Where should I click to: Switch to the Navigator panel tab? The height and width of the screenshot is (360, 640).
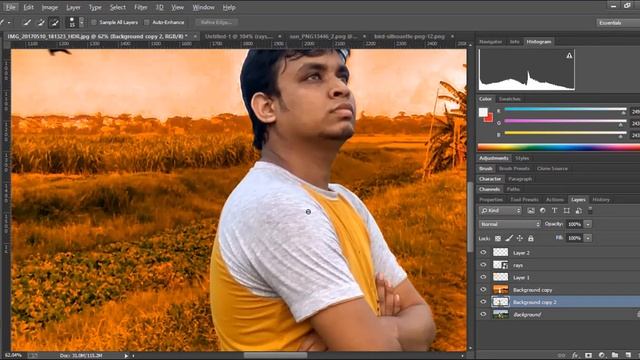pyautogui.click(x=491, y=42)
